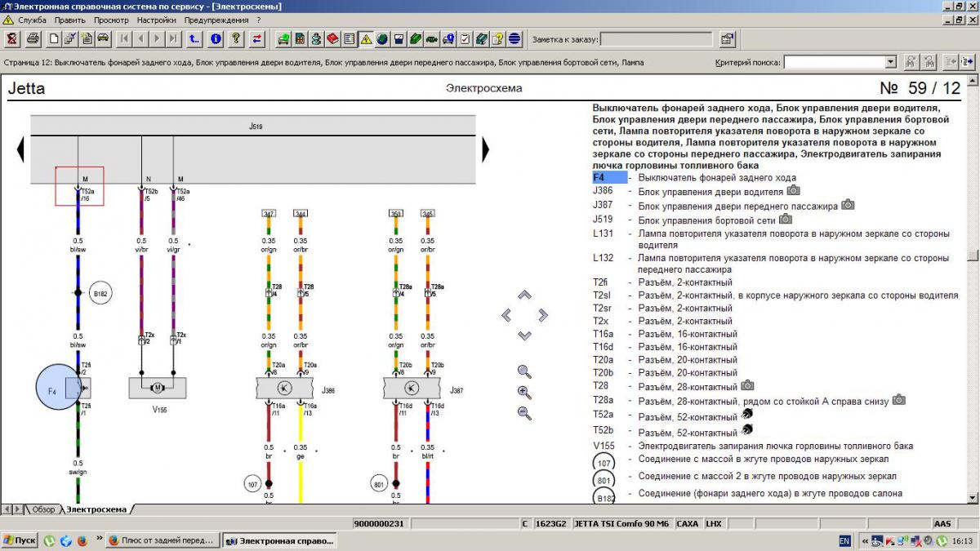The width and height of the screenshot is (980, 551).
Task: Click the blank new document toolbar icon
Action: coord(54,38)
